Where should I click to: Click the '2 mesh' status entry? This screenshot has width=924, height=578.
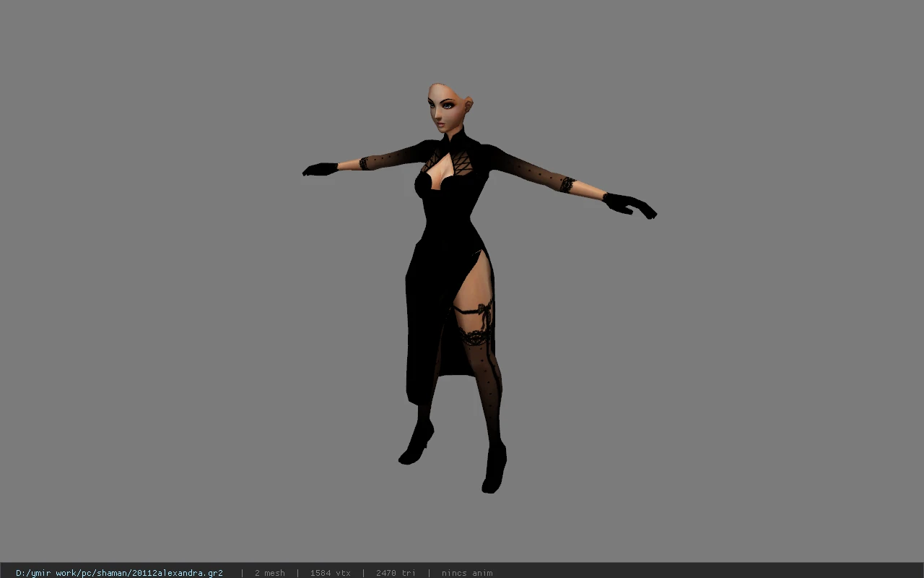pyautogui.click(x=269, y=573)
